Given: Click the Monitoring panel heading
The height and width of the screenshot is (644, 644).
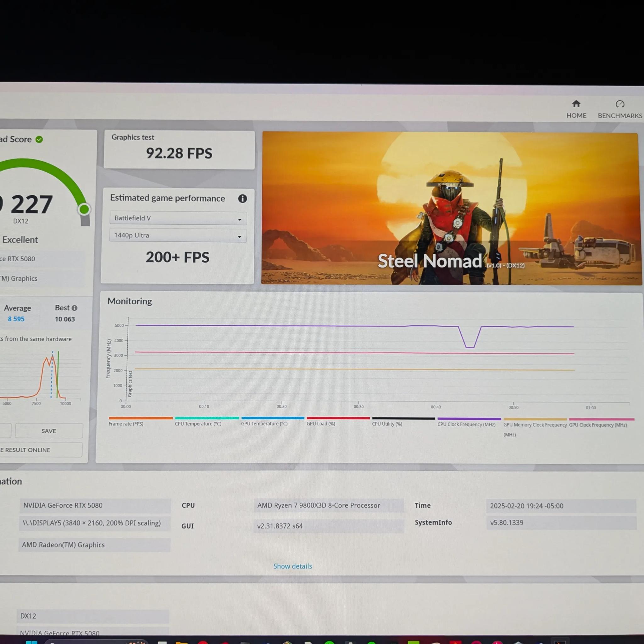Looking at the screenshot, I should pos(129,301).
